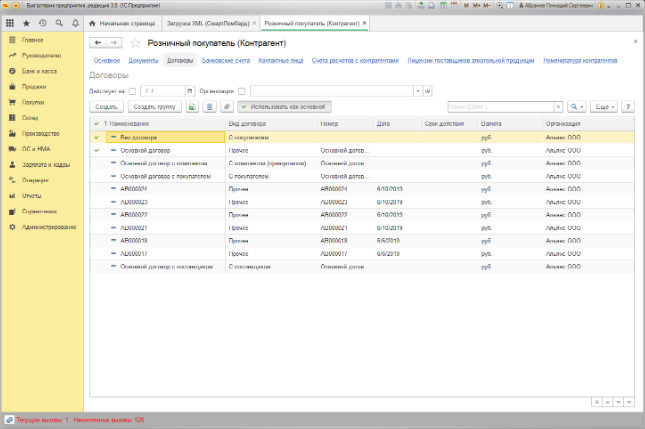Open the Еще menu dropdown
This screenshot has width=645, height=429.
click(604, 107)
